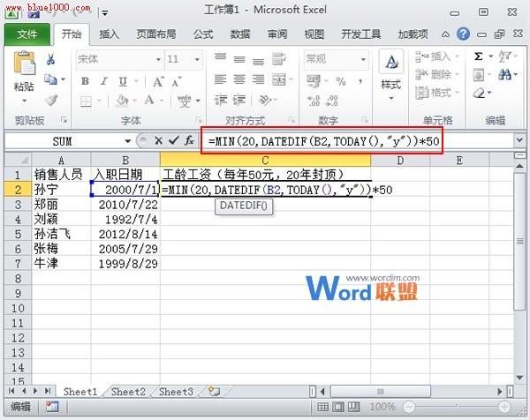
Task: Open the 样式 Styles gallery
Action: [x=391, y=77]
